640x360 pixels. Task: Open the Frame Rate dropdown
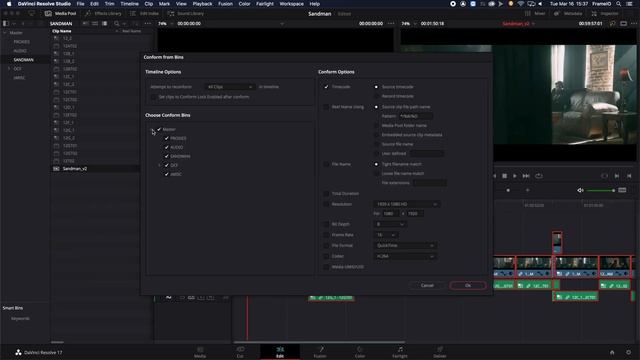coord(386,235)
